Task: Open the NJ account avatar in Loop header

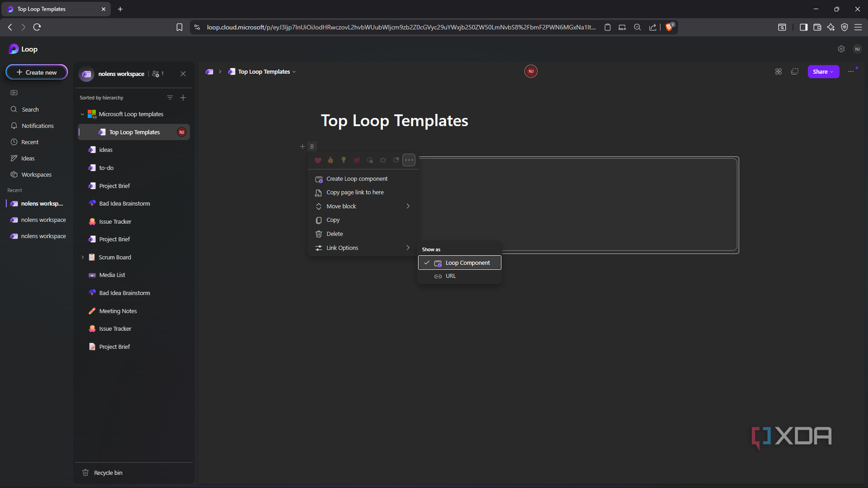Action: [858, 49]
